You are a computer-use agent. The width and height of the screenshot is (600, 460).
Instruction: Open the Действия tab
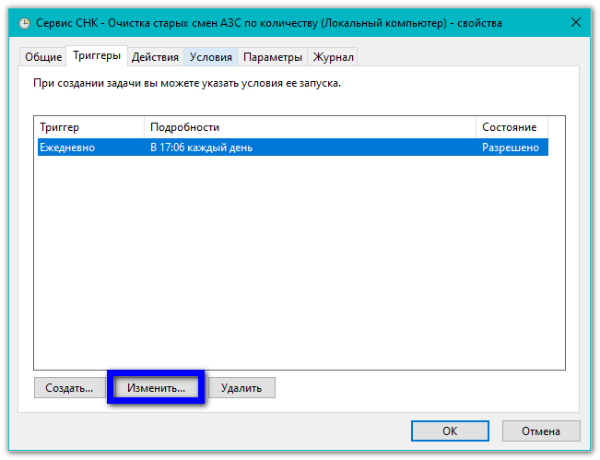coord(155,58)
